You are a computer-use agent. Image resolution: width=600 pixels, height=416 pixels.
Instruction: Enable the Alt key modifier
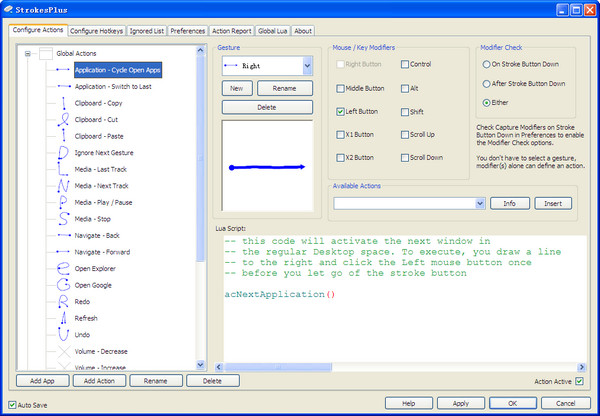(405, 88)
